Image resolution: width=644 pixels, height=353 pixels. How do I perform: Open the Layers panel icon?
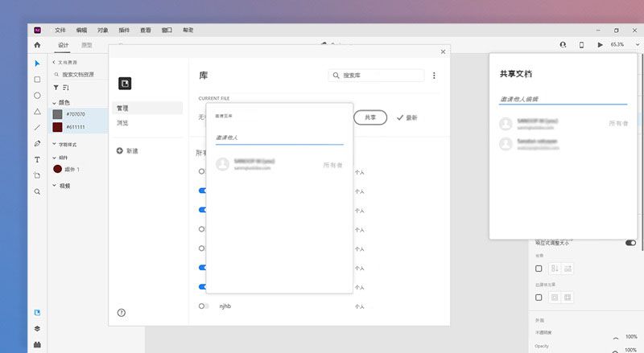point(37,328)
